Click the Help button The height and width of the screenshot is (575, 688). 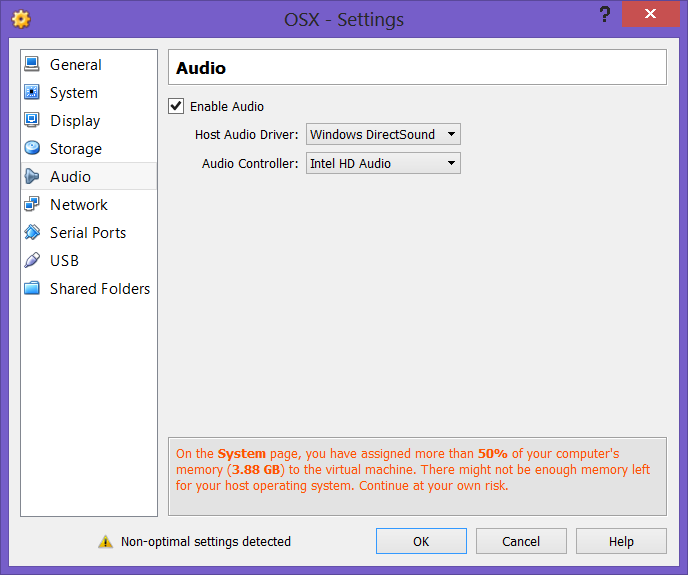(621, 541)
